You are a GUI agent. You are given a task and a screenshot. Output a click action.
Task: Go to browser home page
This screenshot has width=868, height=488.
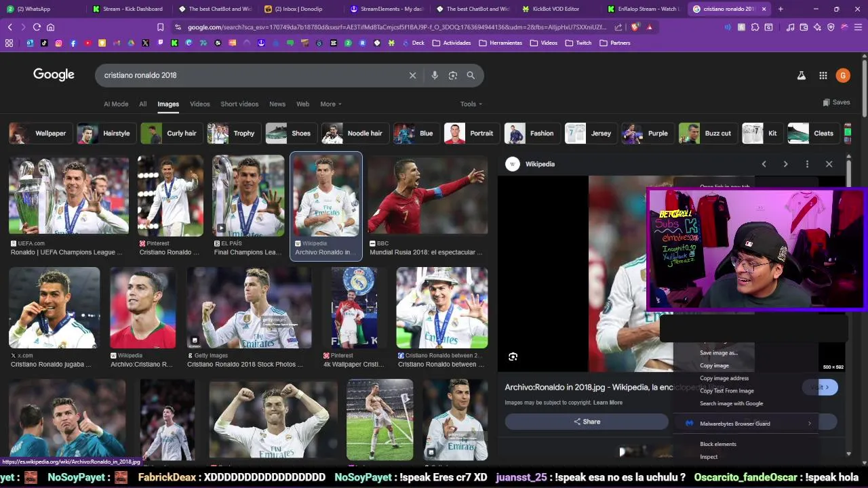tap(50, 27)
